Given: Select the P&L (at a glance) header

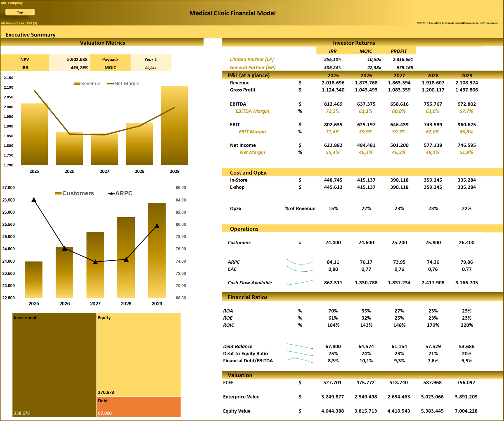Looking at the screenshot, I should pos(248,75).
